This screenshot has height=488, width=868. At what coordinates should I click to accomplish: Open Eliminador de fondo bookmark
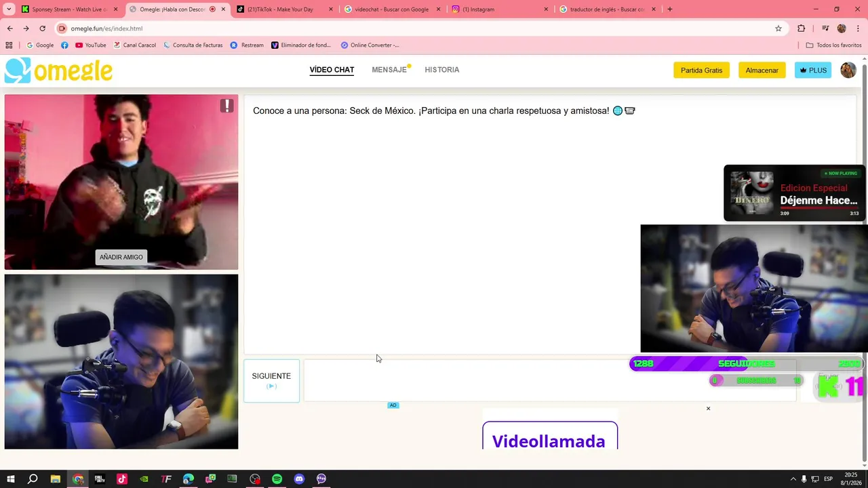301,45
